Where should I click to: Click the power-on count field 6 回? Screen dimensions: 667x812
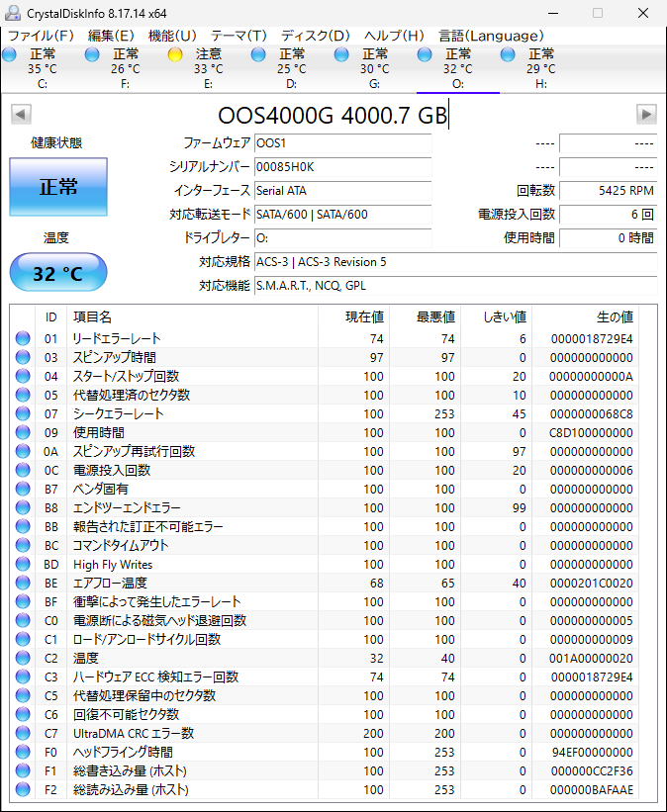608,215
